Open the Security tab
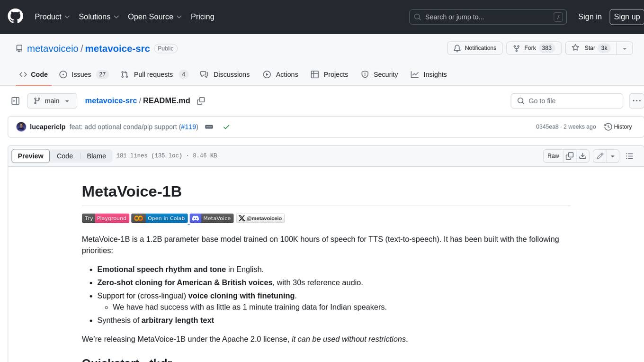 (380, 74)
